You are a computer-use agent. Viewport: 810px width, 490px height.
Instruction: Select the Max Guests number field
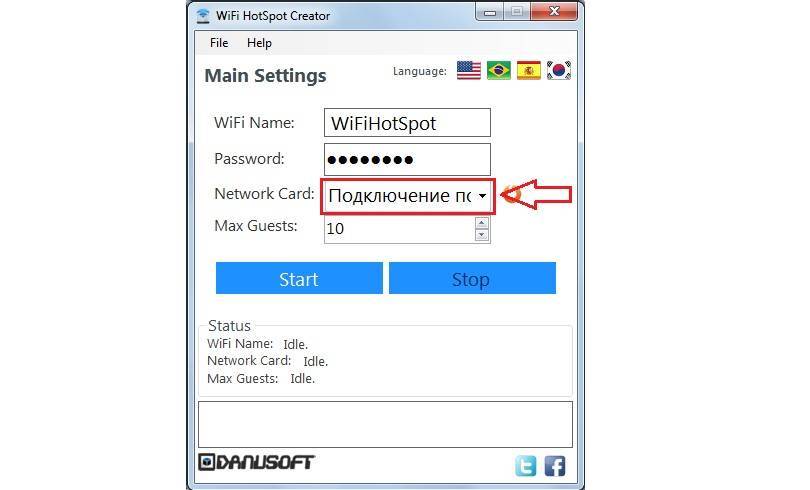pyautogui.click(x=400, y=229)
